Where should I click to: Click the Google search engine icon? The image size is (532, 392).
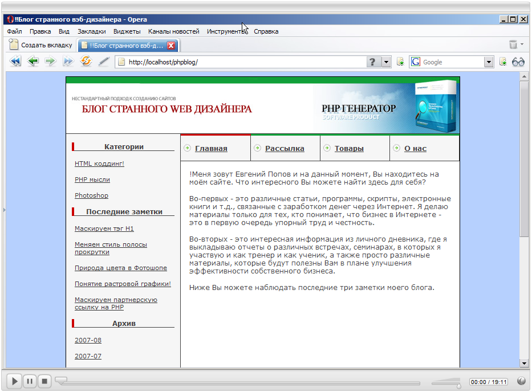[x=416, y=62]
